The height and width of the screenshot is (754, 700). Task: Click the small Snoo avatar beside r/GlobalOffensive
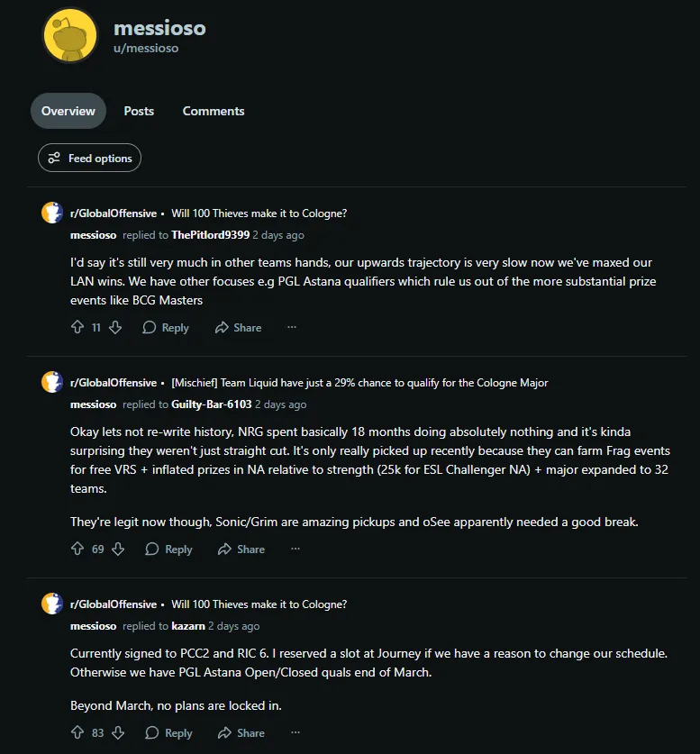coord(51,213)
